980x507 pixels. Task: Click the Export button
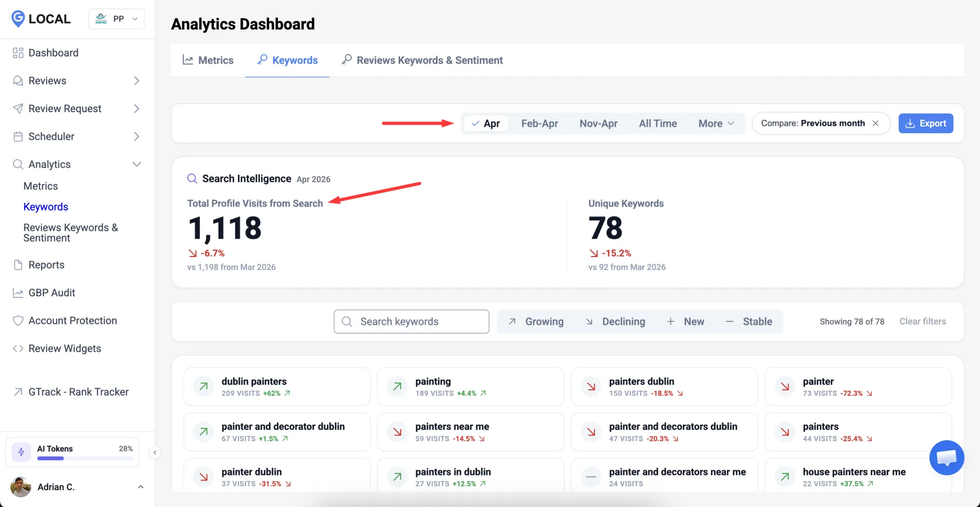coord(926,123)
